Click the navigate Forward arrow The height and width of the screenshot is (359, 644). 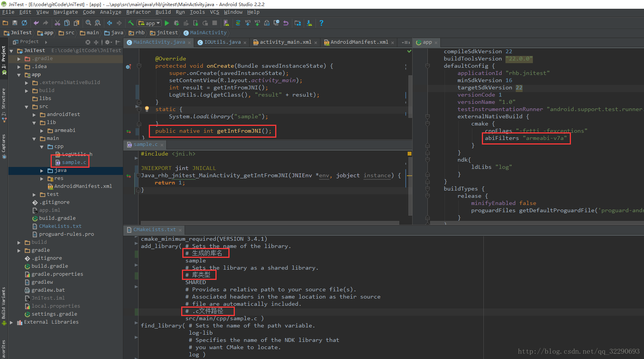pos(119,23)
